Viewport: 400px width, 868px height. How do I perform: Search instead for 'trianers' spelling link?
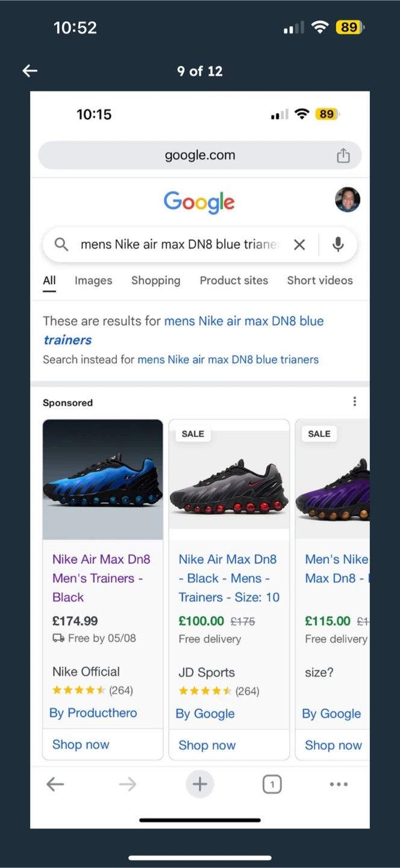[x=228, y=360]
